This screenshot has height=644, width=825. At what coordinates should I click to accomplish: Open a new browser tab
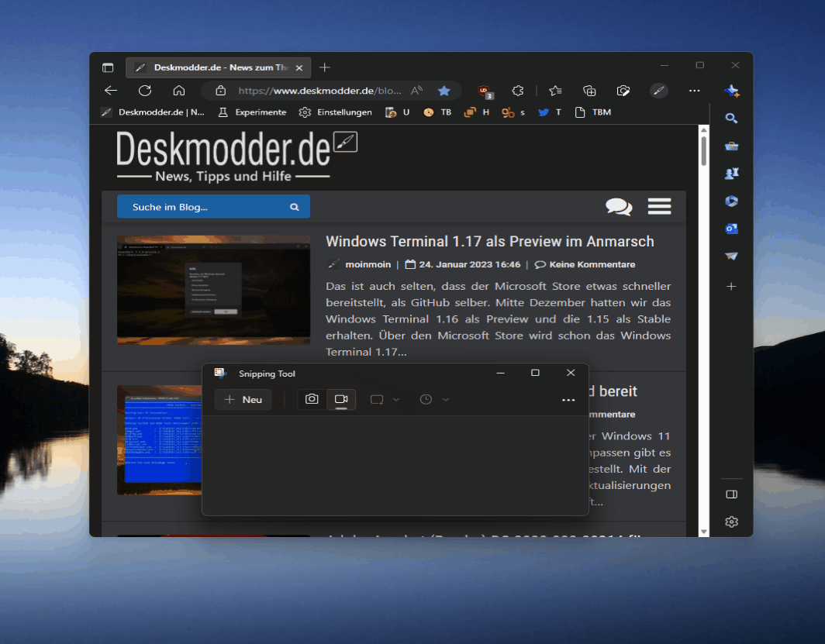[325, 67]
